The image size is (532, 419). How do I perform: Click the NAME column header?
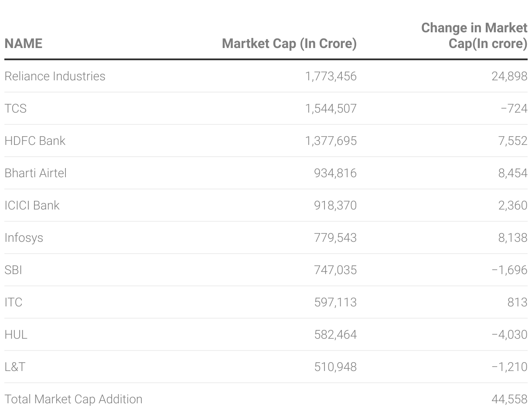point(24,44)
